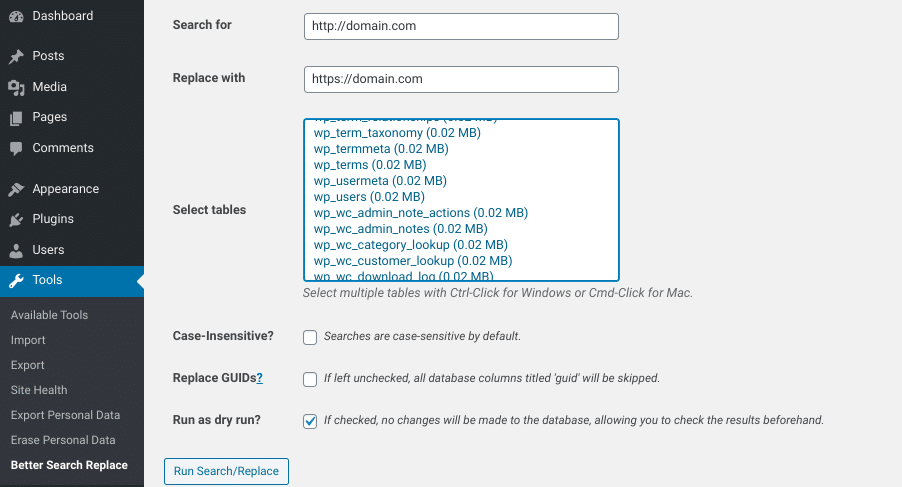Screen dimensions: 902x487
Task: Click the Comments speech bubble icon
Action: [16, 148]
